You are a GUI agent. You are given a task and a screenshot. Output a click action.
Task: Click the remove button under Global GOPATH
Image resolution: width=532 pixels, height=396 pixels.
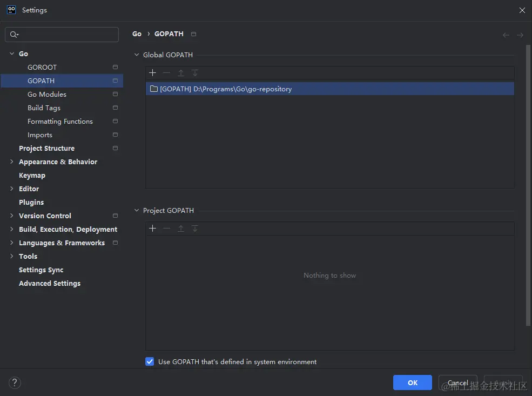[166, 73]
